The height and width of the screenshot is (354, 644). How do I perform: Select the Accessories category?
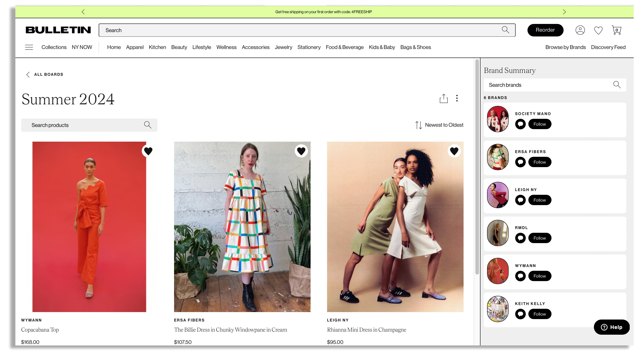(x=255, y=47)
